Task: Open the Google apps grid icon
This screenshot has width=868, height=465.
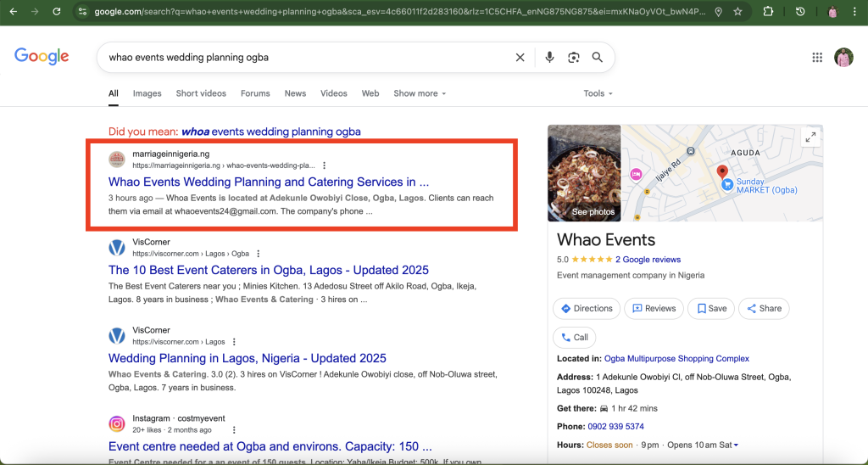Action: 817,57
